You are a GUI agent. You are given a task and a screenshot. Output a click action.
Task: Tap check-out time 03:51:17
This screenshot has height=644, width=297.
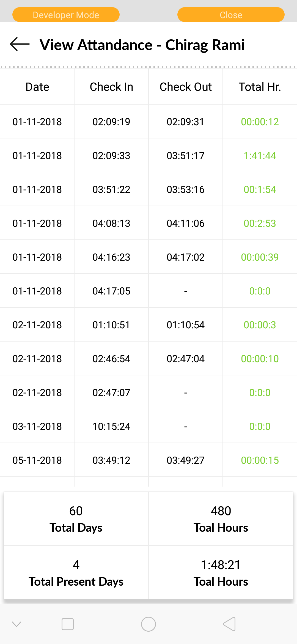pyautogui.click(x=186, y=155)
